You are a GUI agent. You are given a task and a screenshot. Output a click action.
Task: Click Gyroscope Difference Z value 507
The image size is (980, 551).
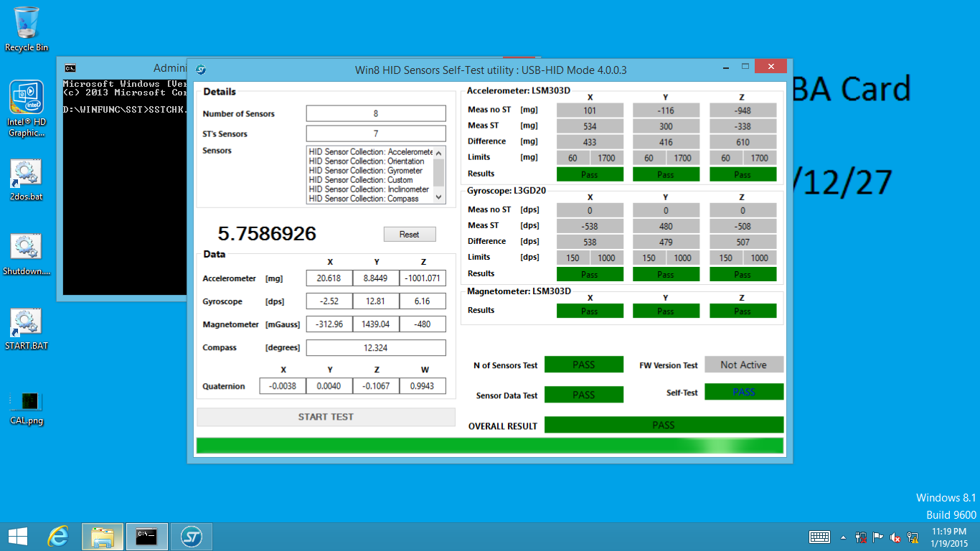tap(743, 242)
